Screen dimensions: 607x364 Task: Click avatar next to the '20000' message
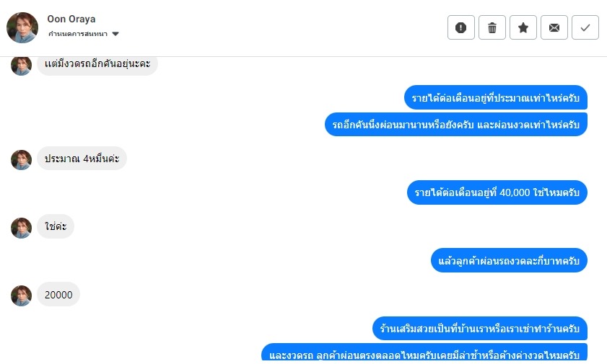[x=22, y=295]
